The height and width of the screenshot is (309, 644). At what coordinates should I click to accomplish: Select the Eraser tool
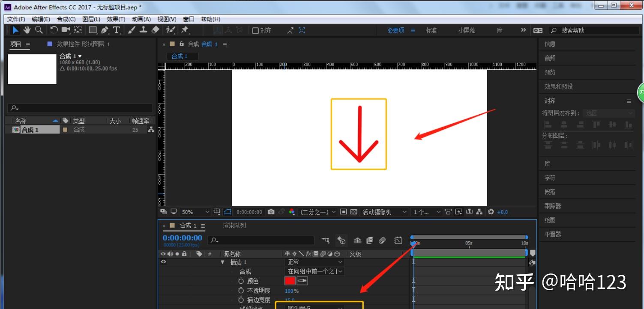[x=156, y=30]
